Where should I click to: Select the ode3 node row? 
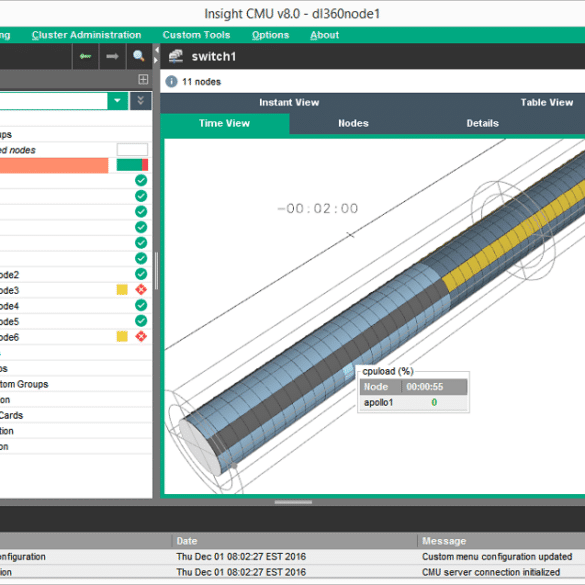tap(76, 290)
